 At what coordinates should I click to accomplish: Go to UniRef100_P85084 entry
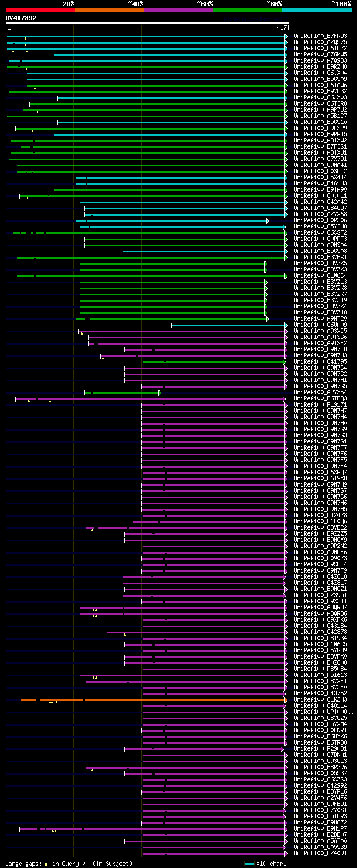point(320,669)
